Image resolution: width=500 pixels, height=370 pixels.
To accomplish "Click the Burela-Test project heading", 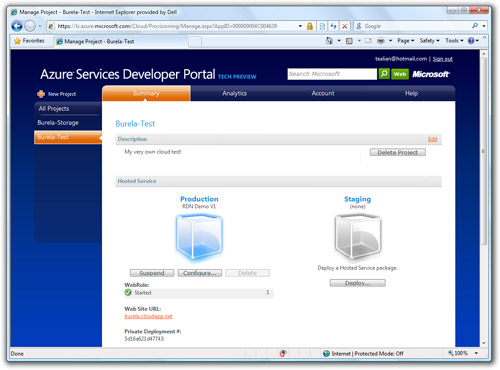I will coord(135,124).
